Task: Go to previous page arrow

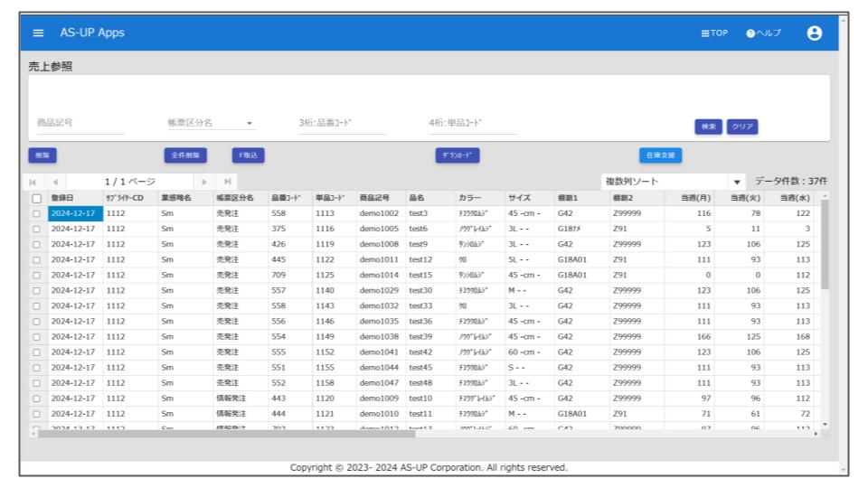Action: (54, 182)
